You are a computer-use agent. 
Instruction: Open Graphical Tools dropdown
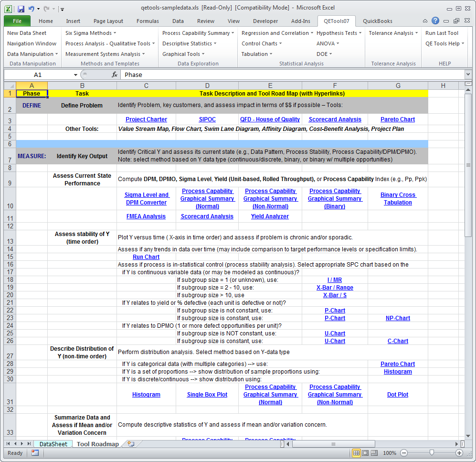(183, 54)
